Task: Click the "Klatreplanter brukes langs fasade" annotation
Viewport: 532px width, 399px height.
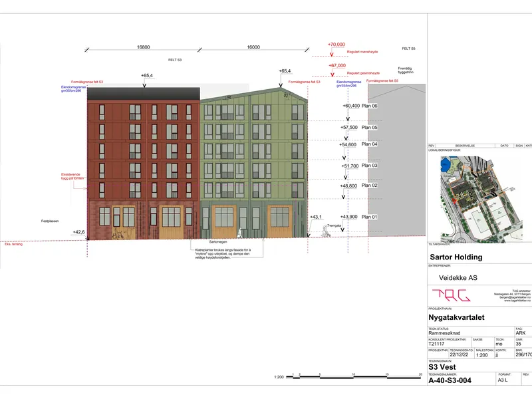Action: click(223, 254)
